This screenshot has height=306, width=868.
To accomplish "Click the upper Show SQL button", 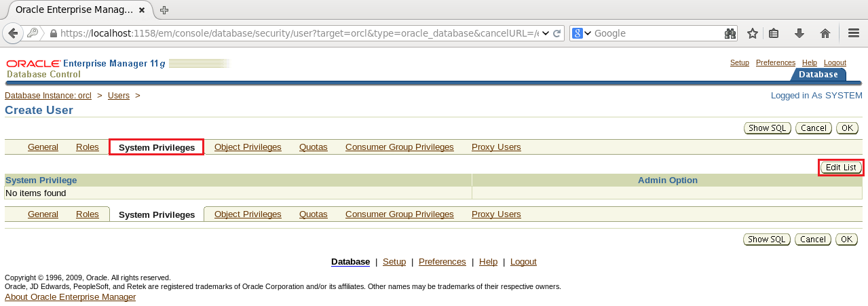I will (768, 128).
